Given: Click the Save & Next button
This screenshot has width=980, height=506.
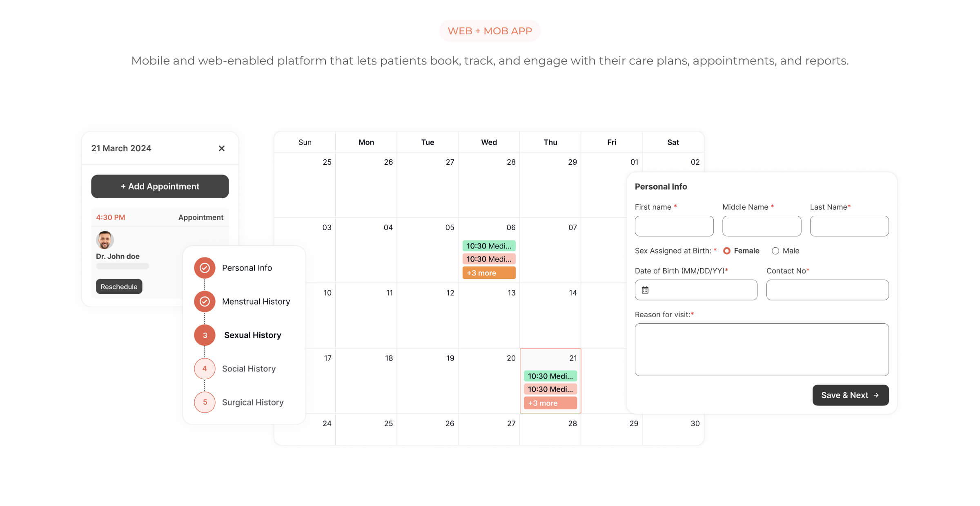Looking at the screenshot, I should tap(850, 395).
